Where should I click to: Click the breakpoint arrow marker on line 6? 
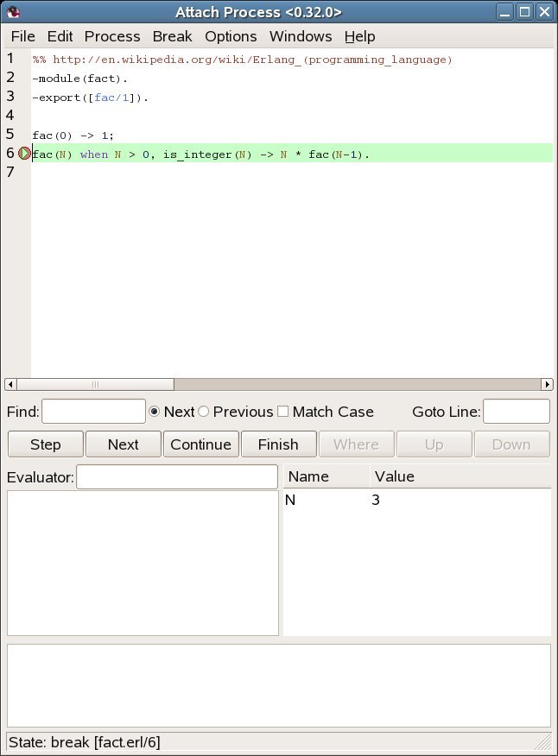24,154
